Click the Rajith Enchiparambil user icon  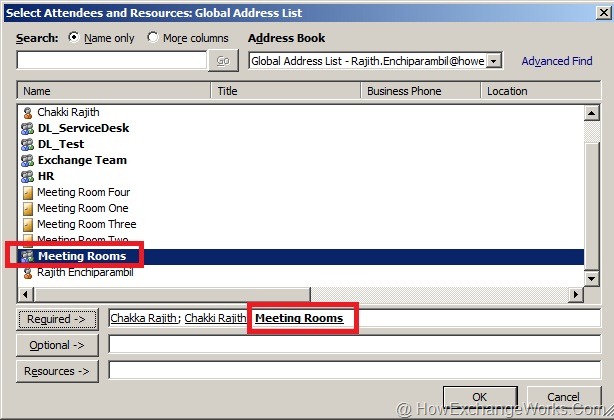(x=27, y=273)
